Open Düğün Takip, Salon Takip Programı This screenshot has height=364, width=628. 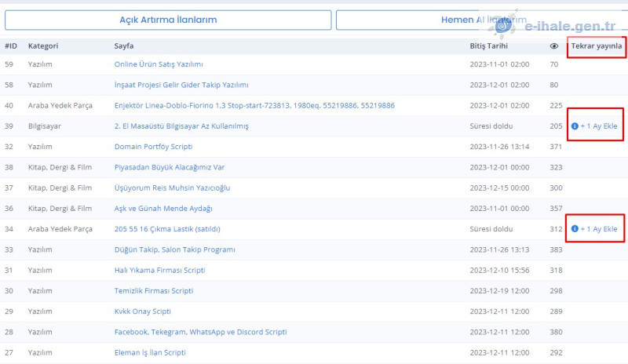point(175,249)
